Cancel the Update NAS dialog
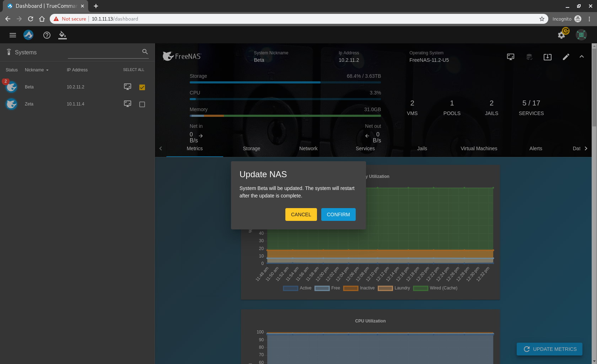This screenshot has height=364, width=597. 301,214
